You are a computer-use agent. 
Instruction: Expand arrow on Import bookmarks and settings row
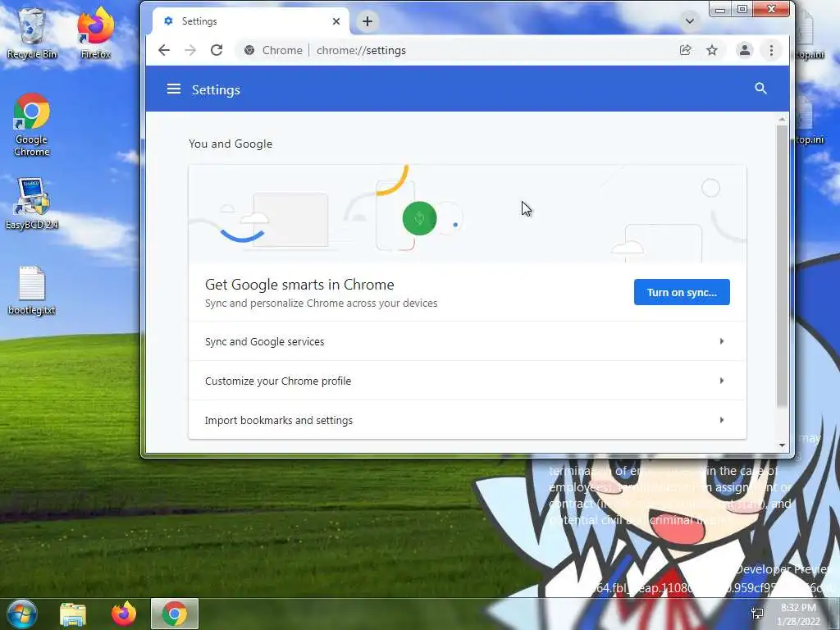[x=722, y=420]
